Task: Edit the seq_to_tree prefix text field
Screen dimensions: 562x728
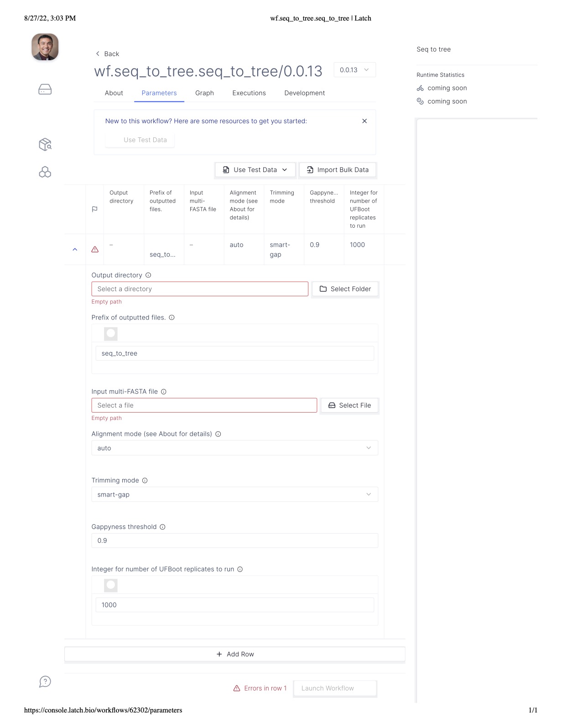Action: (x=234, y=353)
